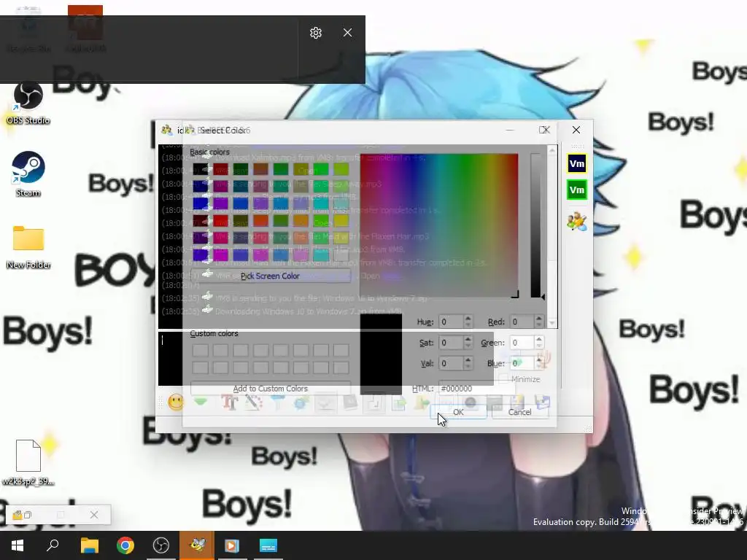Open settings gear in the dark top bar
The width and height of the screenshot is (747, 560).
[x=316, y=32]
